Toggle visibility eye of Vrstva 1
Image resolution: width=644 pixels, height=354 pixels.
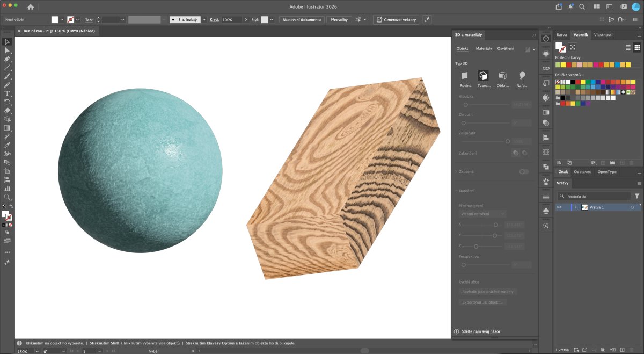(559, 207)
